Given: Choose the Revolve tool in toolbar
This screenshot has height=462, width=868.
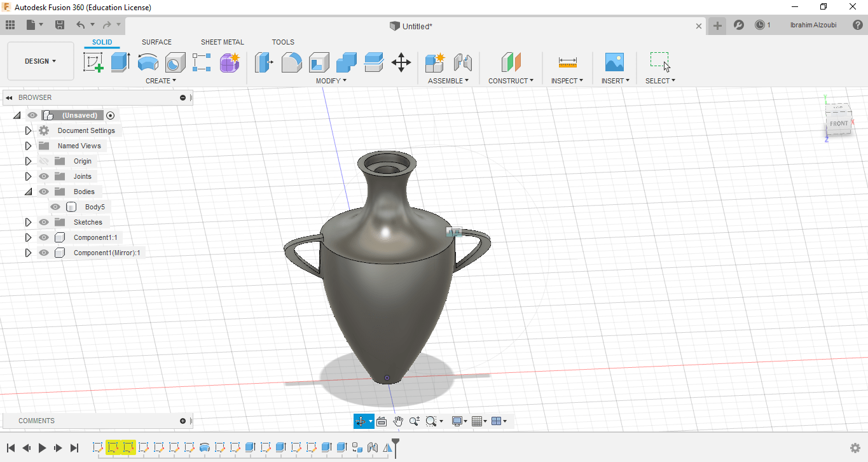Looking at the screenshot, I should click(148, 62).
